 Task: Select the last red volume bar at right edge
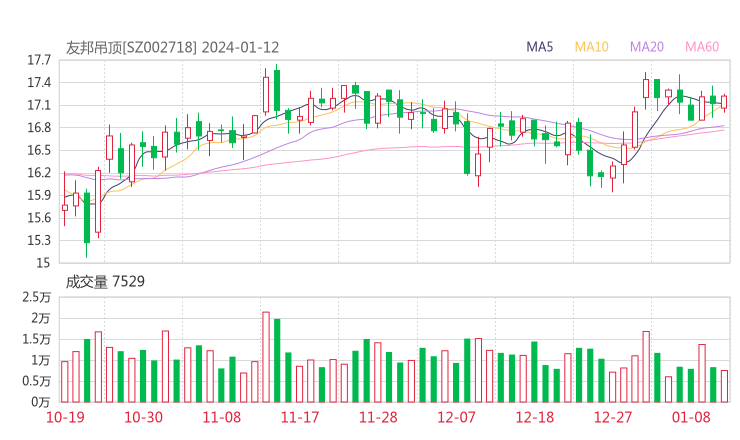724,386
